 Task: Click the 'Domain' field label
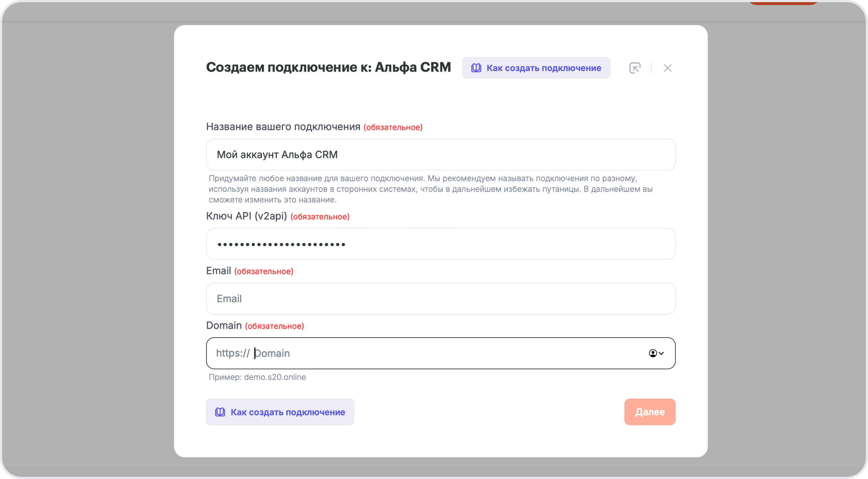click(224, 325)
